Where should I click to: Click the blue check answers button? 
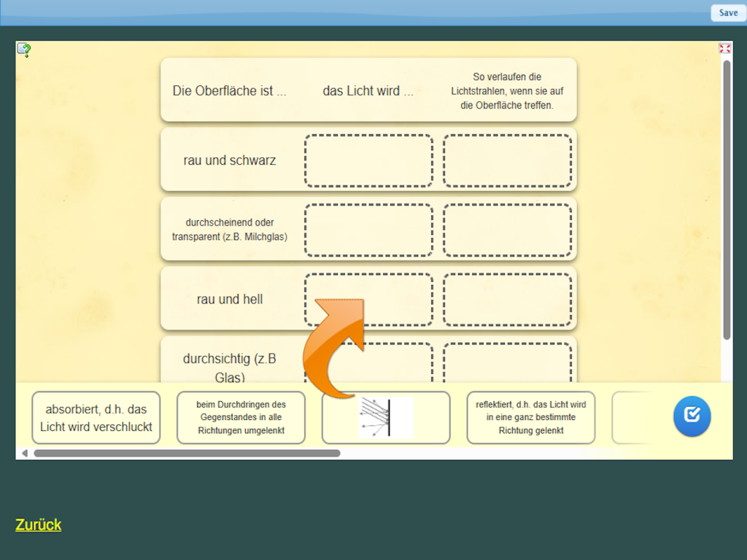pos(692,416)
